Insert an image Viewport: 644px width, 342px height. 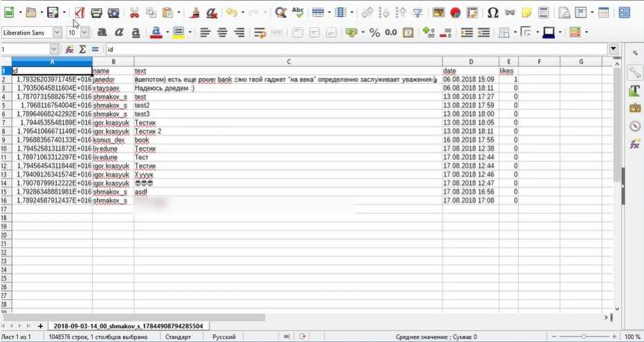coord(438,12)
